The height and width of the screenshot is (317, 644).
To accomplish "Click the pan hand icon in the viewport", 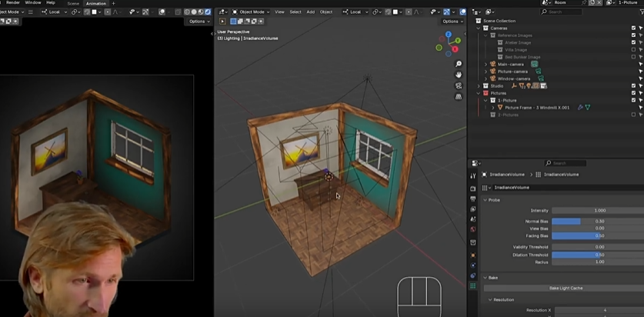I will coord(459,75).
